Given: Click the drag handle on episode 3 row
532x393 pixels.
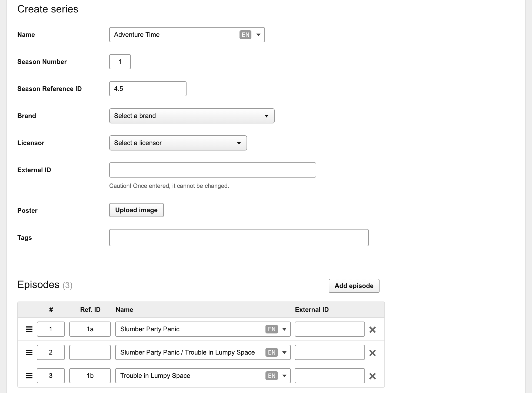Looking at the screenshot, I should pos(29,376).
